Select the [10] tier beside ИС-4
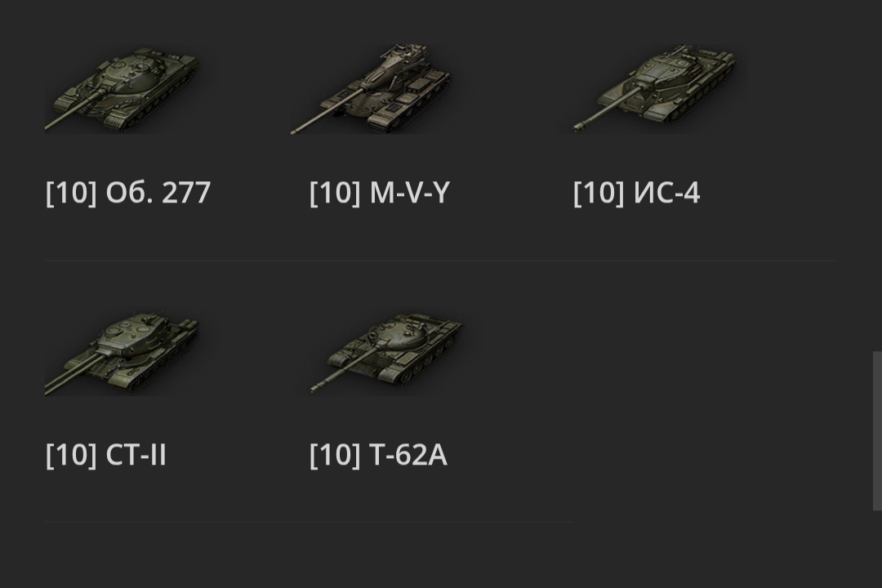 tap(599, 194)
